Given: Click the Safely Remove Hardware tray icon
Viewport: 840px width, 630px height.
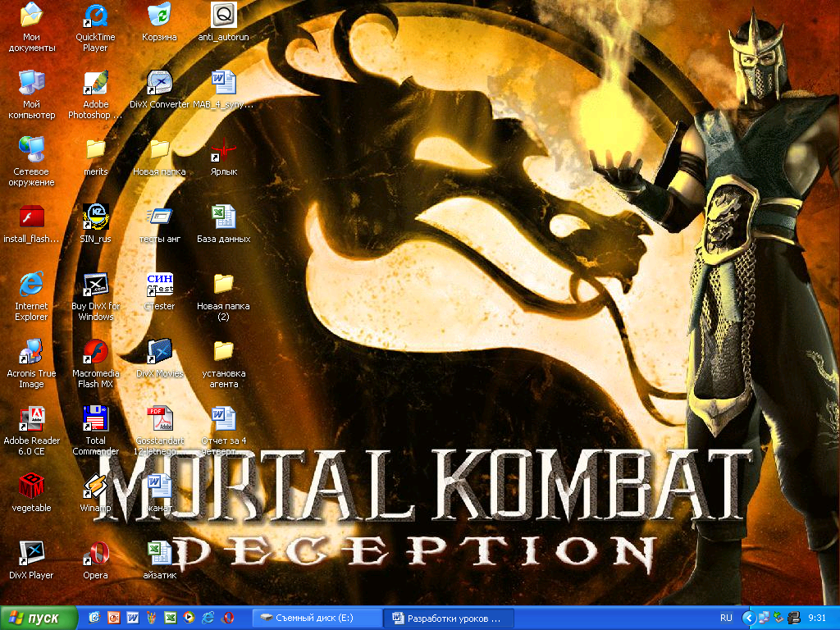Looking at the screenshot, I should point(778,619).
